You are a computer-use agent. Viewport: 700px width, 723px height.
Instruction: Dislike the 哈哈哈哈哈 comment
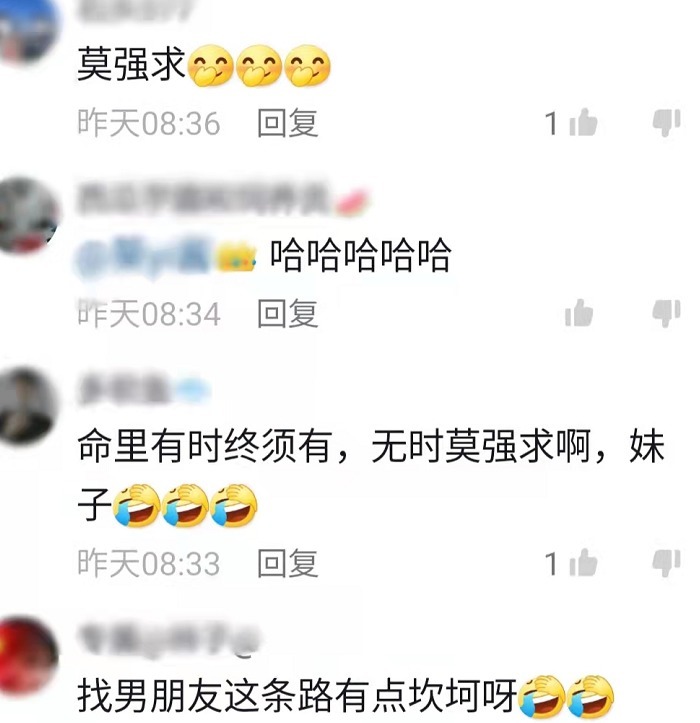click(666, 314)
